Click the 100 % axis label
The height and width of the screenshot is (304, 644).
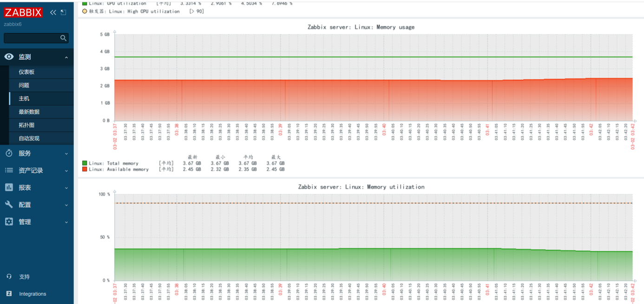pos(104,194)
